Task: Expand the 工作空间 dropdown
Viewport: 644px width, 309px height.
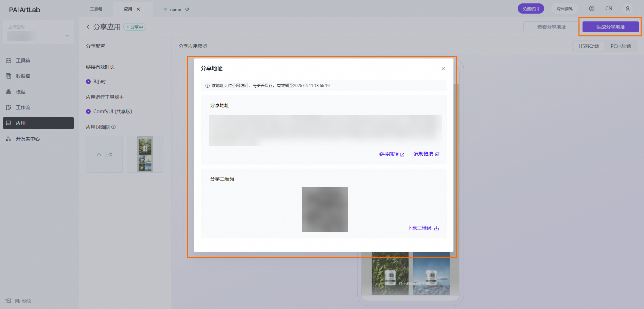Action: coord(38,32)
